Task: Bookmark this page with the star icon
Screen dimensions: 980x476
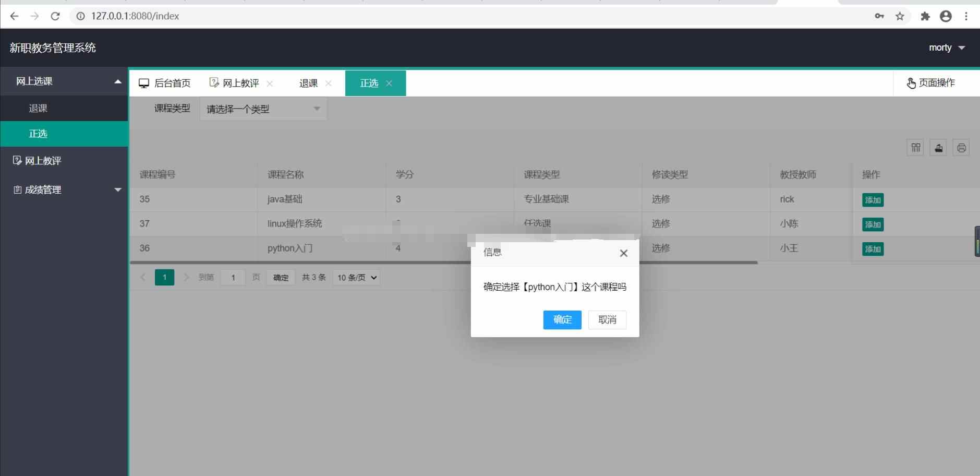Action: (900, 16)
